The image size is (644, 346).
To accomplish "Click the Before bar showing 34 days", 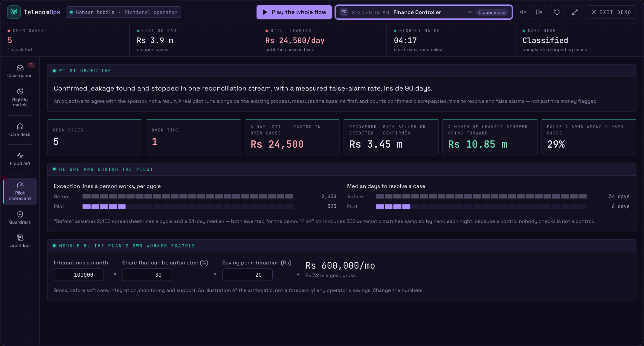I will coord(481,196).
